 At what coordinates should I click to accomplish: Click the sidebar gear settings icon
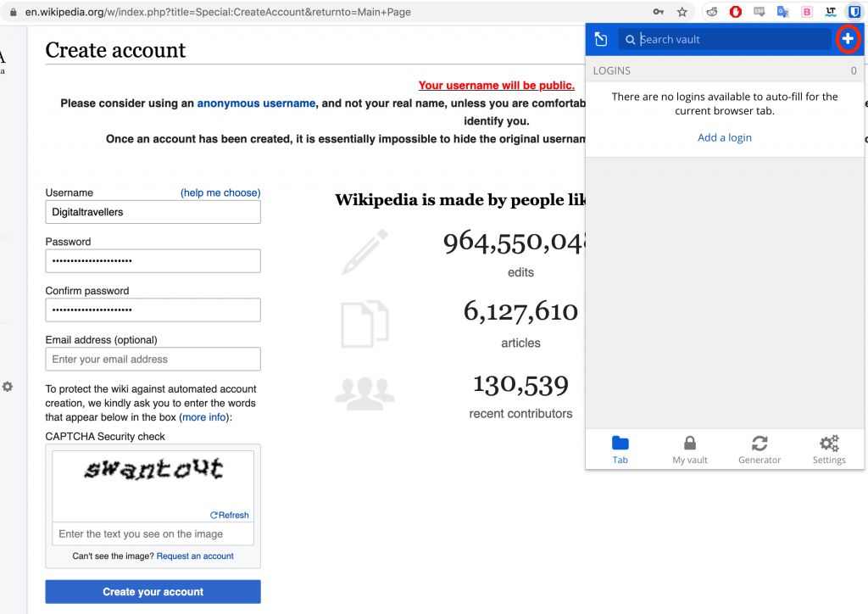tap(8, 387)
